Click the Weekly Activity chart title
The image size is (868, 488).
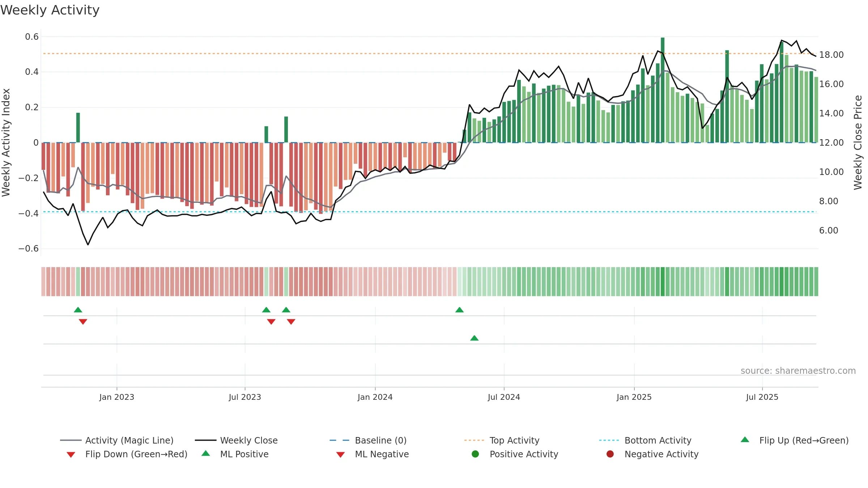(x=50, y=10)
